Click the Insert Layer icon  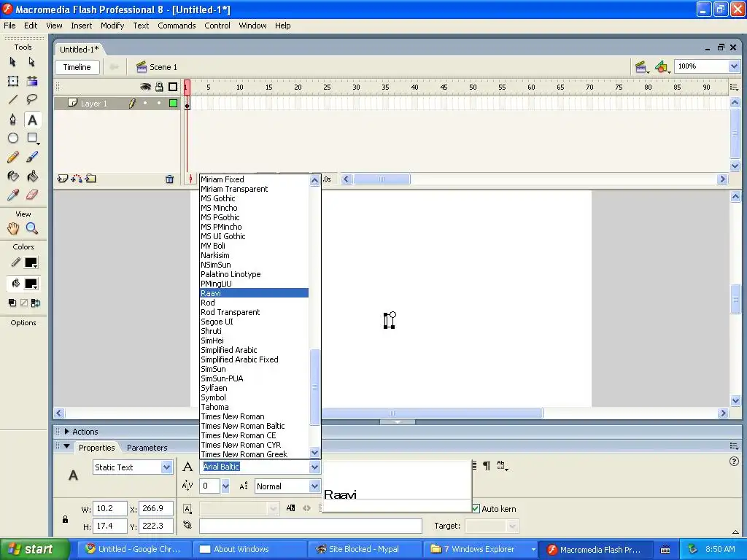pos(62,179)
